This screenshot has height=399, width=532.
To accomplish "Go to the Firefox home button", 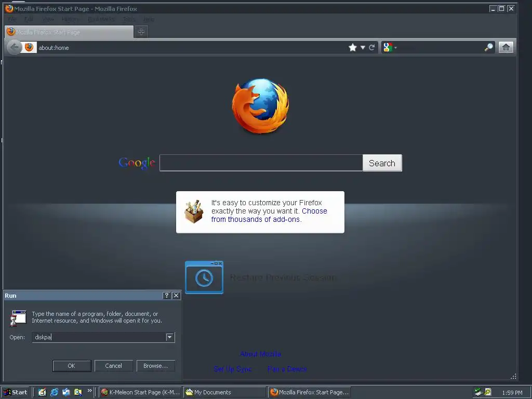I will click(506, 47).
